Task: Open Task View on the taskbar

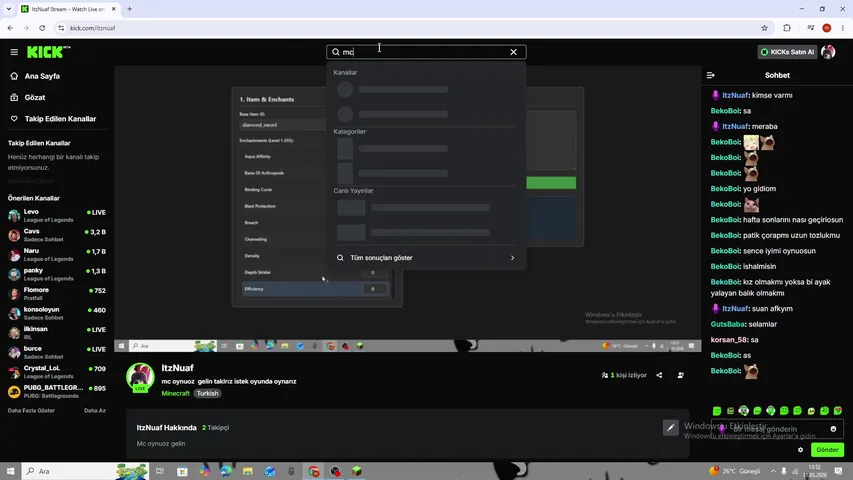Action: pyautogui.click(x=159, y=471)
